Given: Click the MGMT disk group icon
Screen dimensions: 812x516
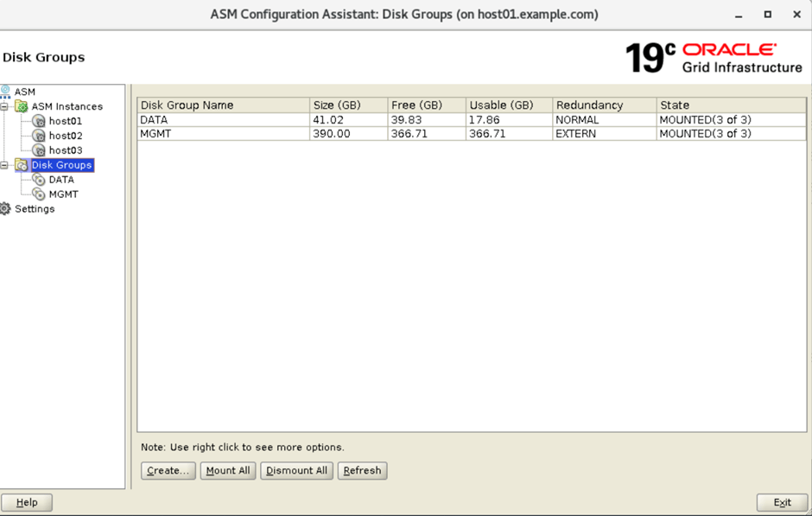Looking at the screenshot, I should 40,194.
